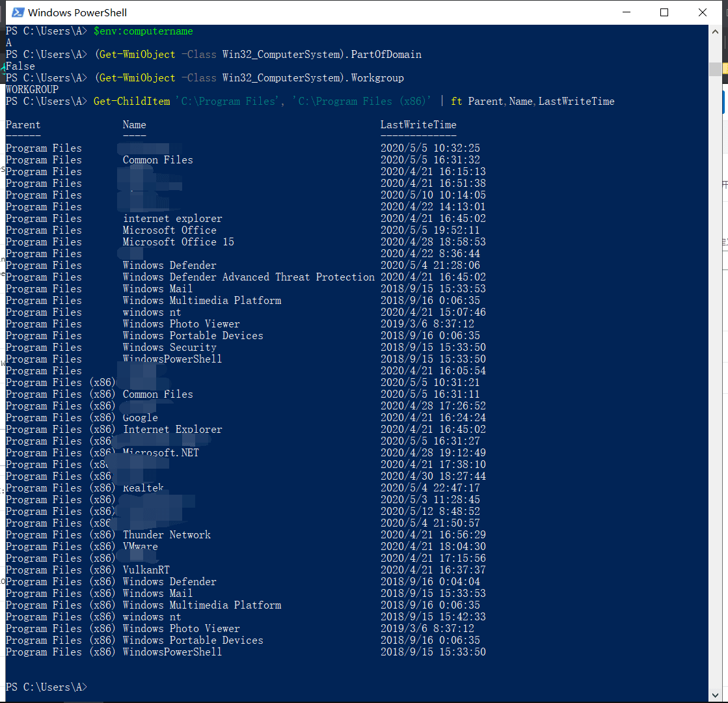Click the $env:computername command text
The image size is (728, 703).
click(x=143, y=31)
